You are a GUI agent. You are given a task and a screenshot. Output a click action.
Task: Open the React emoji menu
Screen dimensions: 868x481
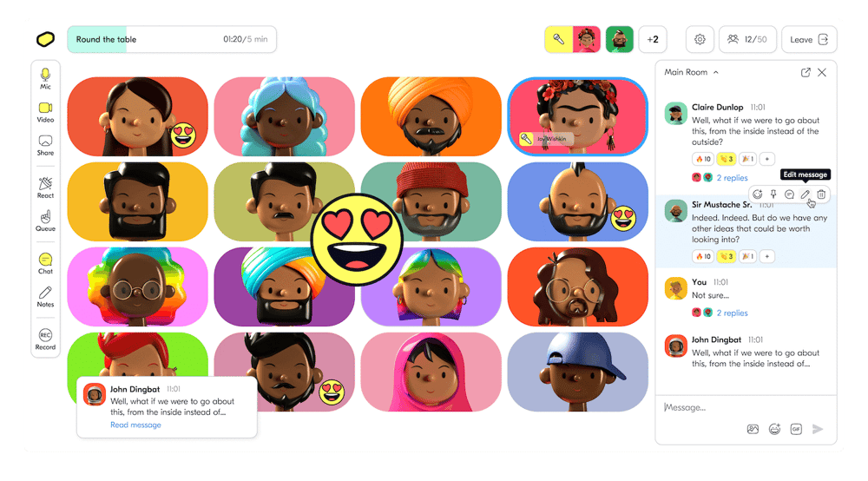tap(45, 188)
